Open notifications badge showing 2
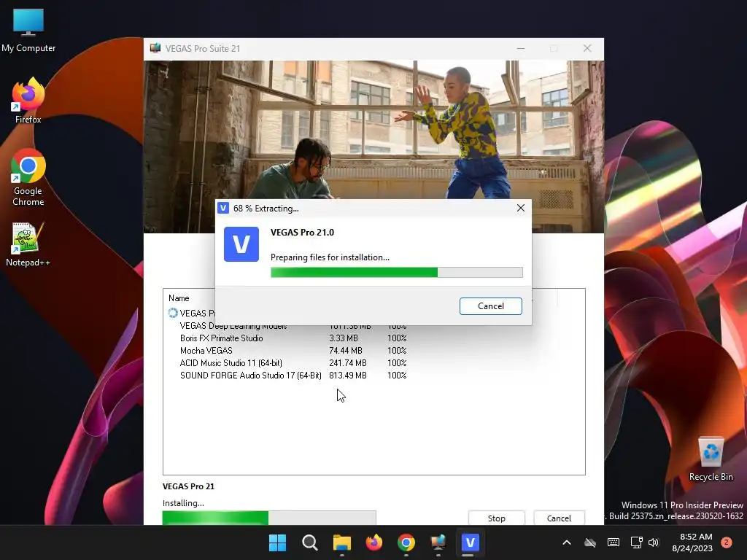The height and width of the screenshot is (560, 747). [x=727, y=542]
